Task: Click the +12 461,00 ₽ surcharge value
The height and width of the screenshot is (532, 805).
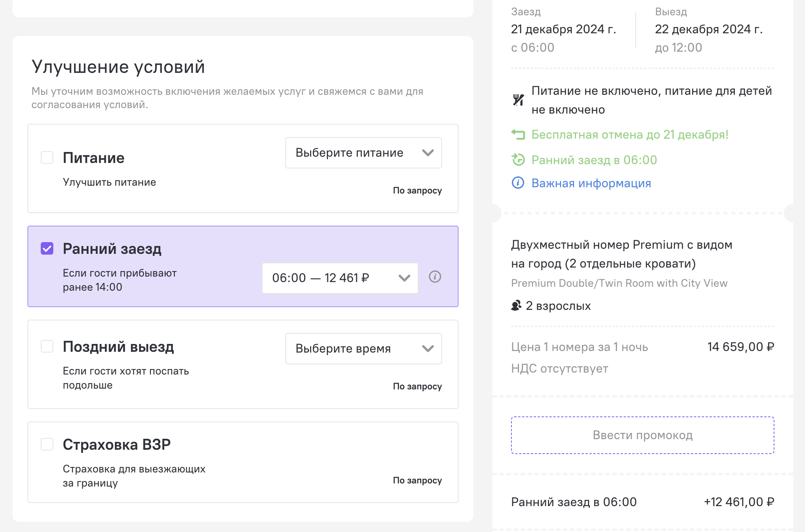Action: click(x=739, y=502)
